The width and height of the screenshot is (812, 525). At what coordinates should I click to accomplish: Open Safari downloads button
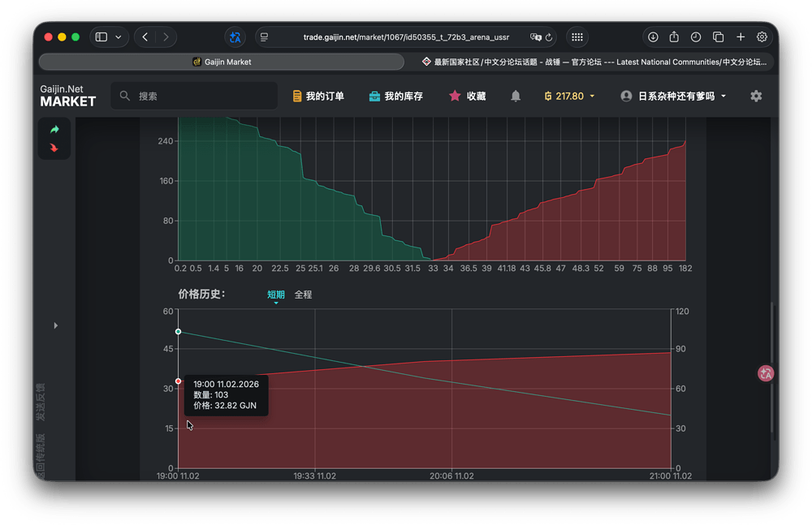[x=653, y=37]
